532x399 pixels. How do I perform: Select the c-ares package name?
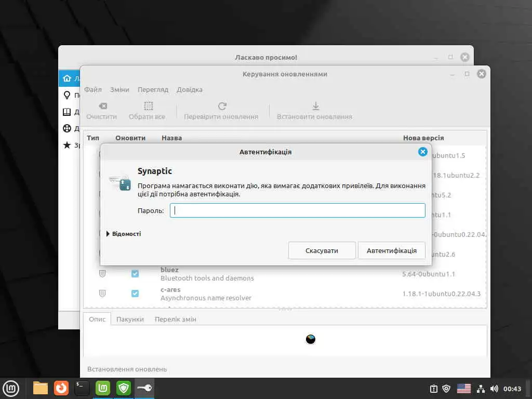pyautogui.click(x=170, y=290)
